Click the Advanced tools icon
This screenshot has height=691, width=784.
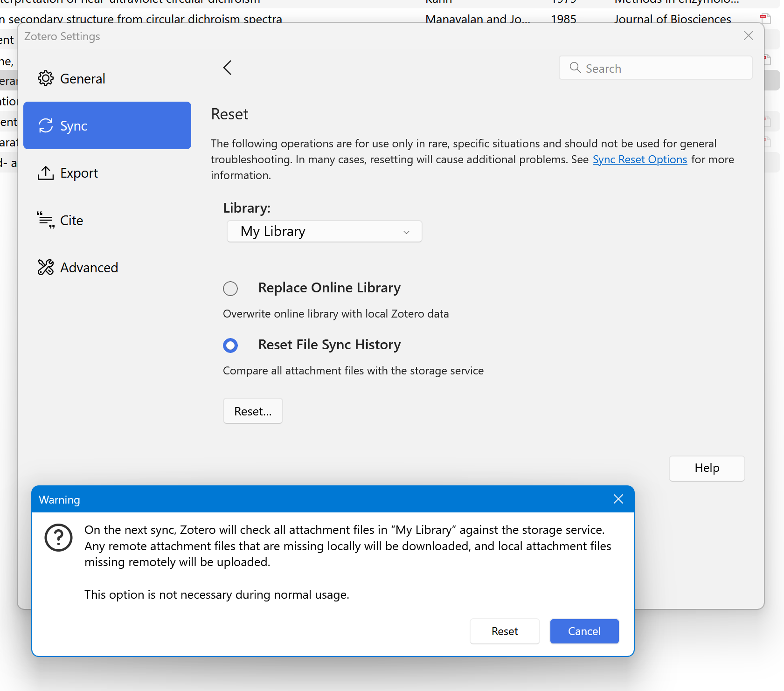pyautogui.click(x=46, y=267)
